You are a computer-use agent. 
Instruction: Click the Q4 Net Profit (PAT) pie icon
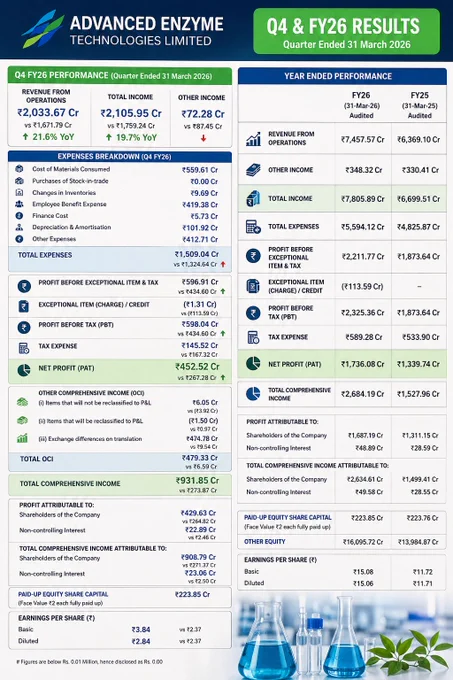[24, 370]
